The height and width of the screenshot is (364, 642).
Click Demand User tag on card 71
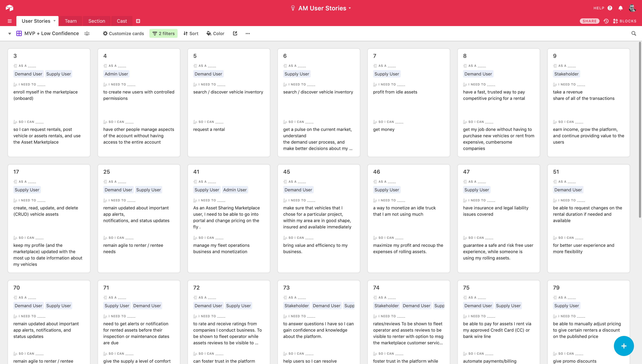click(x=147, y=306)
